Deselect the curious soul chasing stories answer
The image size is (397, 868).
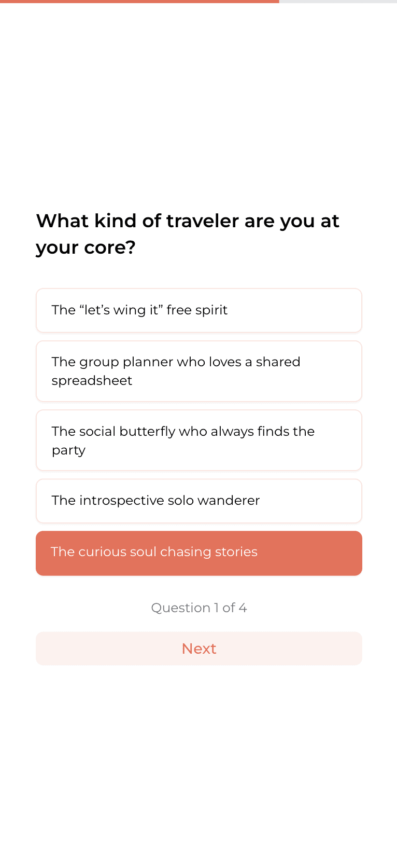click(x=198, y=553)
